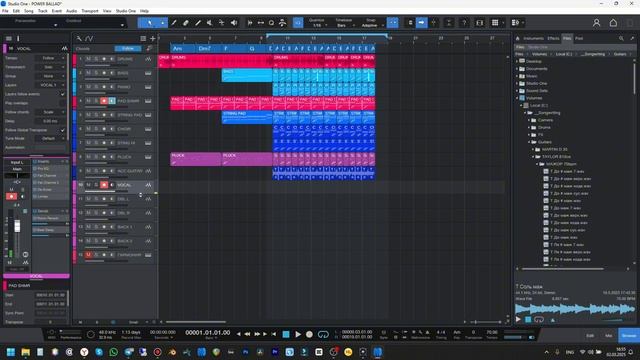The width and height of the screenshot is (640, 360).
Task: Open the wrench track options icon
Action: (79, 38)
